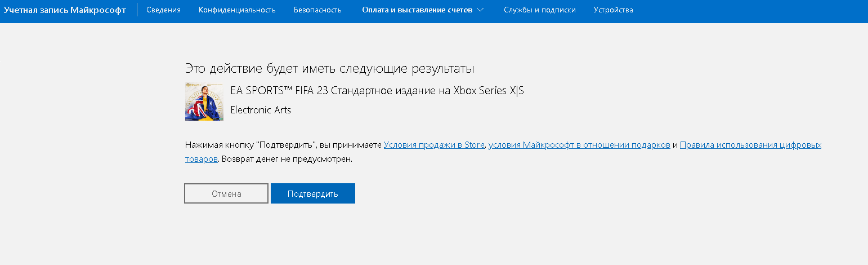This screenshot has height=265, width=868.
Task: Open the Оплата и выставление счетов menu
Action: click(x=423, y=10)
